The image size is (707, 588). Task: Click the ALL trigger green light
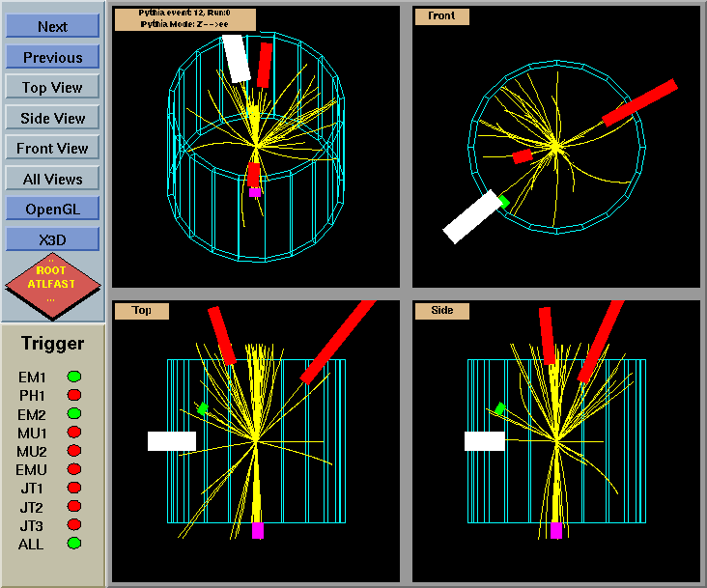(x=73, y=544)
